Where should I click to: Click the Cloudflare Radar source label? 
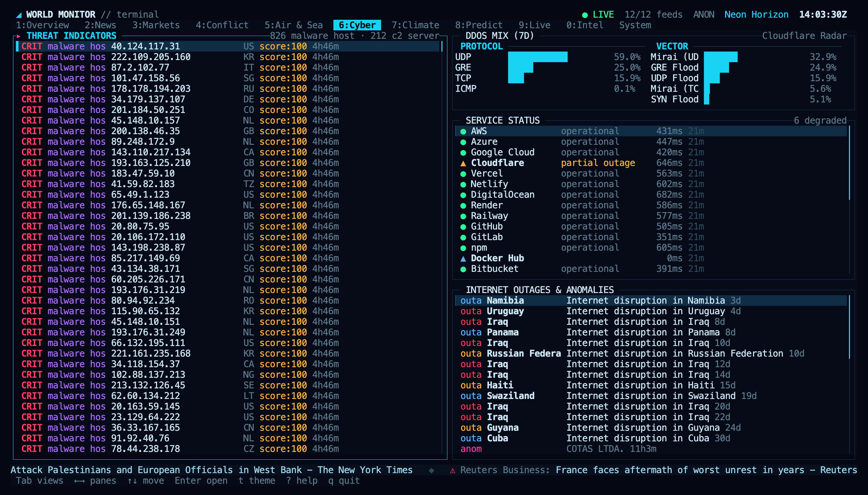tap(804, 36)
